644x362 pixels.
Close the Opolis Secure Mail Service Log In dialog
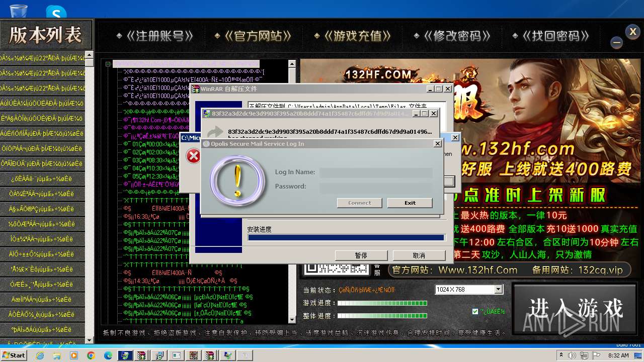(437, 144)
